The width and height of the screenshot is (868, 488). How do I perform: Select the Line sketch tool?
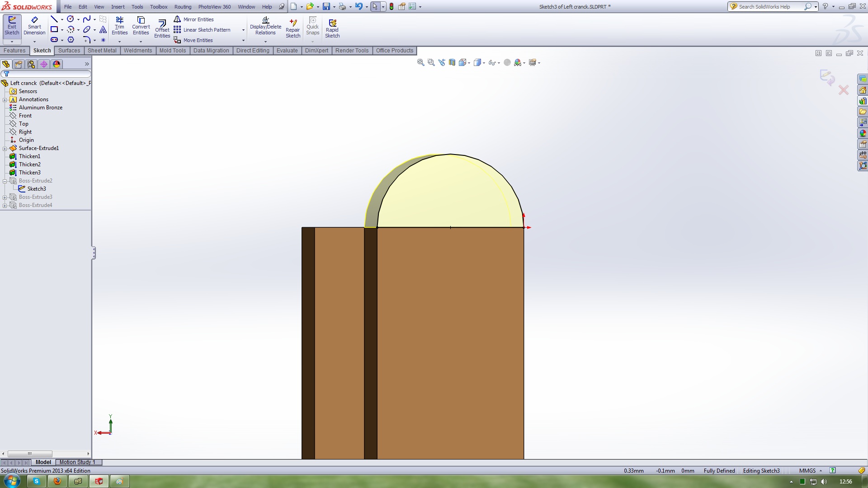pyautogui.click(x=54, y=19)
